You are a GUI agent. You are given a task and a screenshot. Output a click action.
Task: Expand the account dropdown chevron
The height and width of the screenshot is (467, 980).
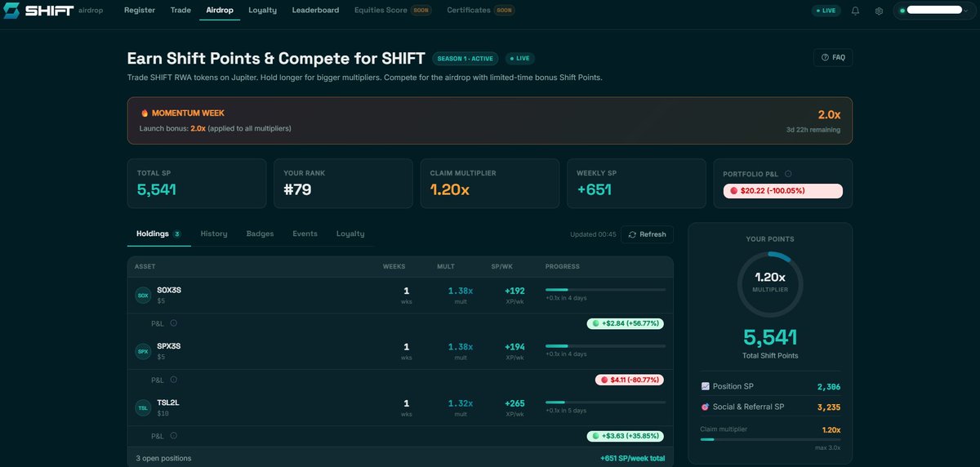point(967,11)
